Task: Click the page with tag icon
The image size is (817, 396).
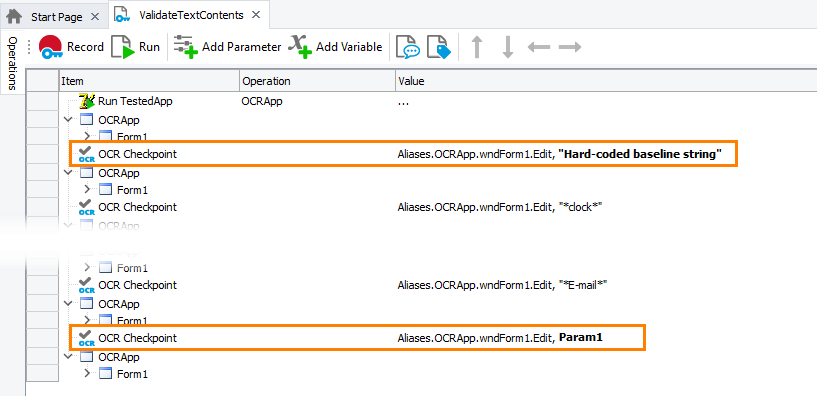Action: [x=439, y=47]
